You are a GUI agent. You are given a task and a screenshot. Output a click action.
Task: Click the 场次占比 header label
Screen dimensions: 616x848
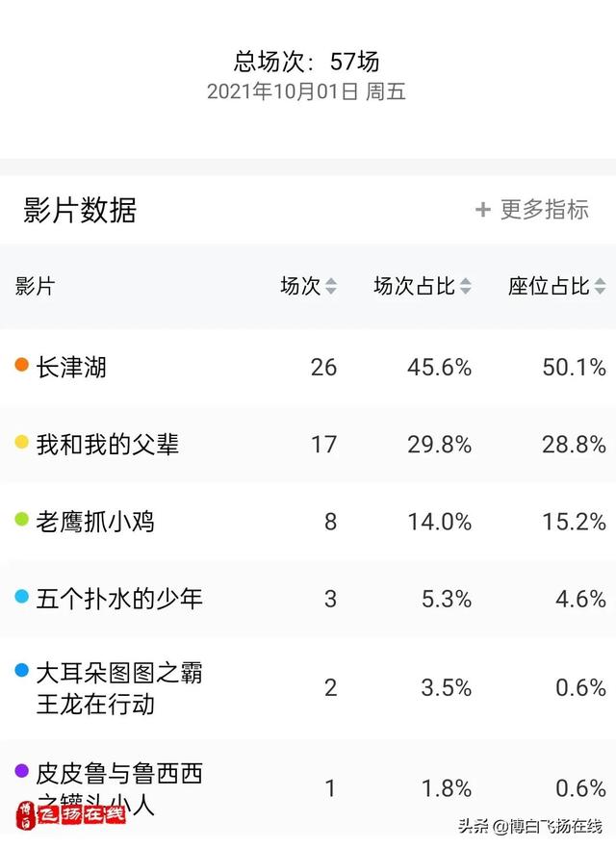[x=414, y=286]
